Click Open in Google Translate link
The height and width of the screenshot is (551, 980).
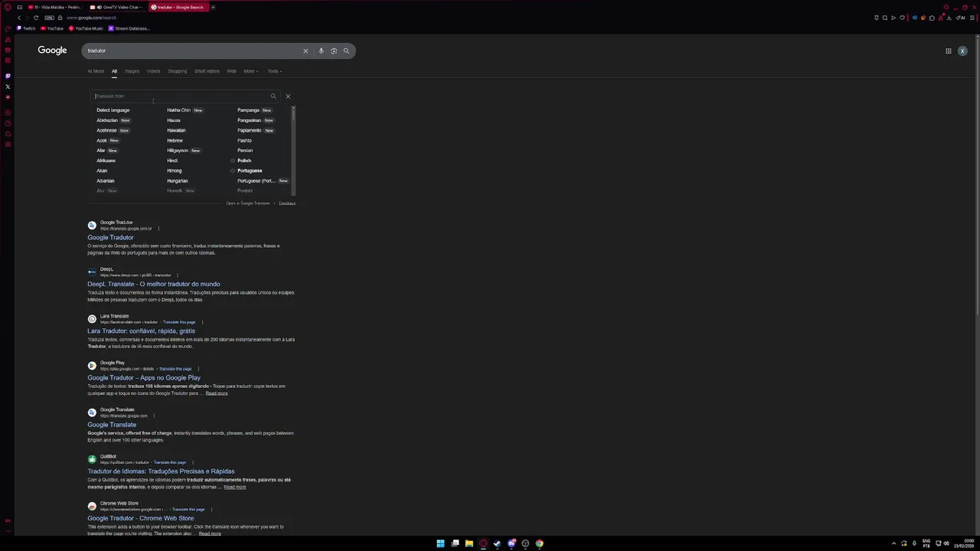click(x=248, y=204)
